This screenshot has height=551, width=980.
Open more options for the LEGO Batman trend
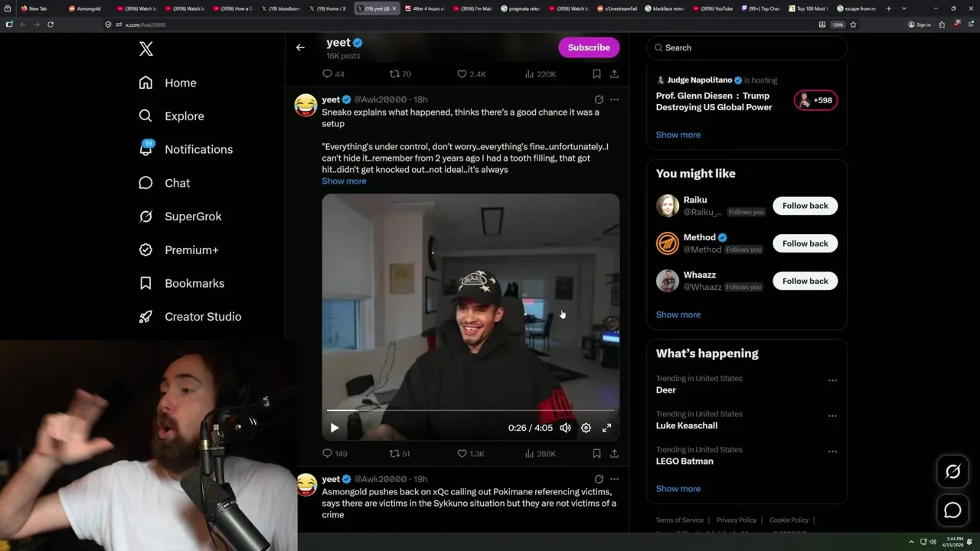coord(832,452)
